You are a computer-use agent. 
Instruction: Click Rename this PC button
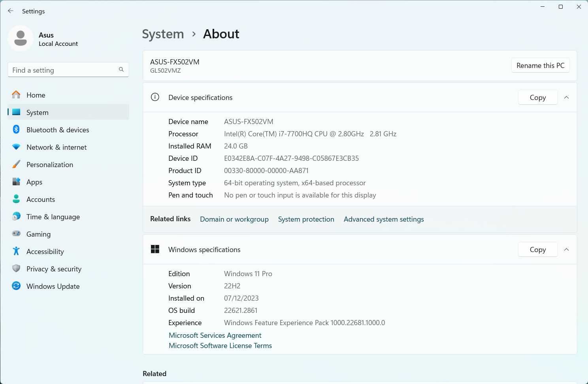(540, 65)
